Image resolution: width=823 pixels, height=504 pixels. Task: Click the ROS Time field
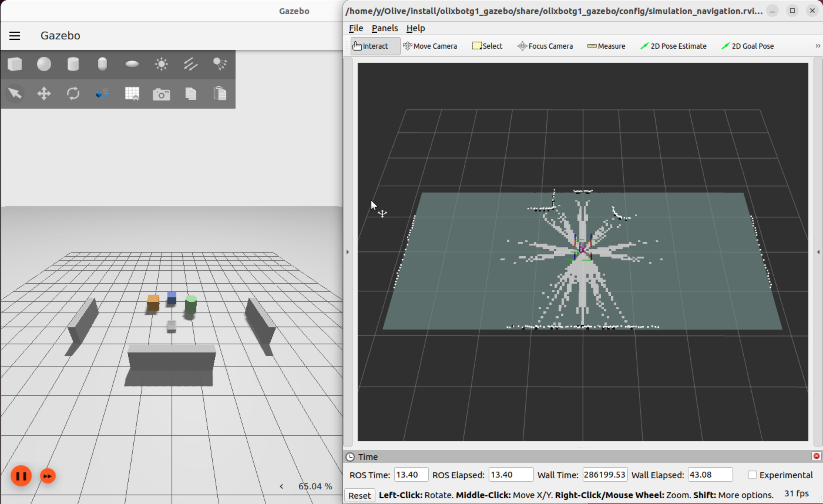[x=411, y=475]
